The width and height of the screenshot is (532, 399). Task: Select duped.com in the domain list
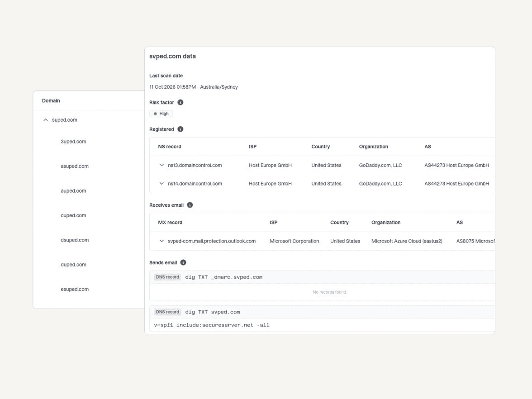[x=73, y=265]
